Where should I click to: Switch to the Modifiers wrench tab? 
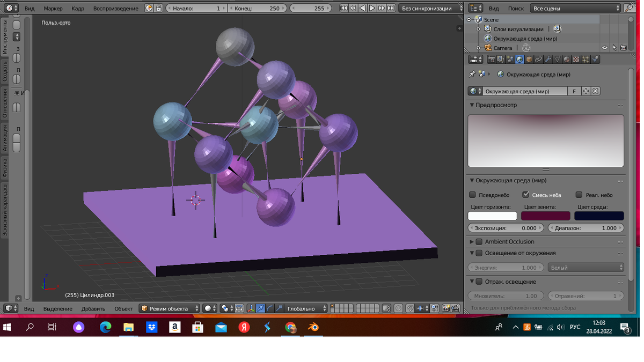pyautogui.click(x=548, y=60)
